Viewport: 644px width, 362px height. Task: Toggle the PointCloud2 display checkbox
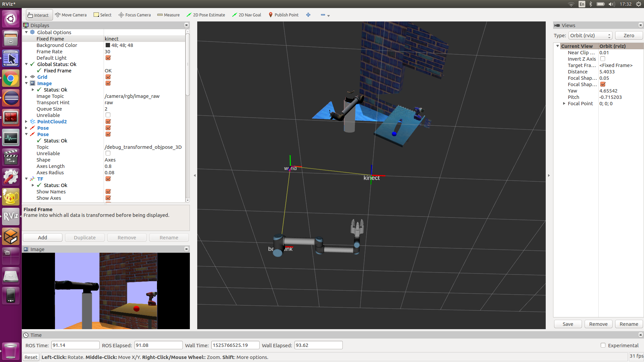[108, 122]
